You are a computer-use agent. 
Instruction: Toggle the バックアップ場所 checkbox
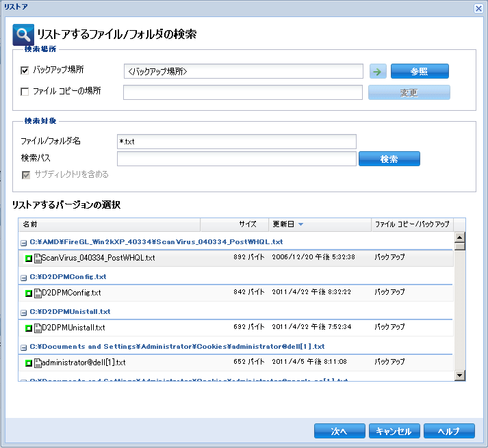pos(25,70)
